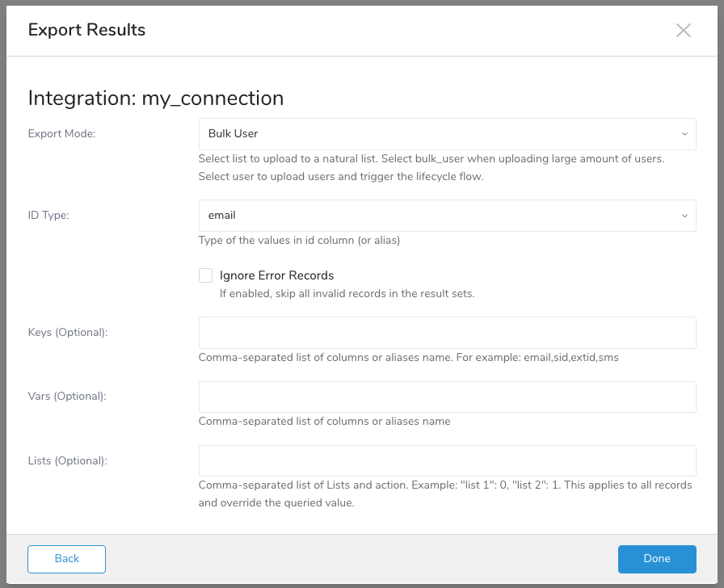Select the Lists (Optional) input field

[447, 460]
